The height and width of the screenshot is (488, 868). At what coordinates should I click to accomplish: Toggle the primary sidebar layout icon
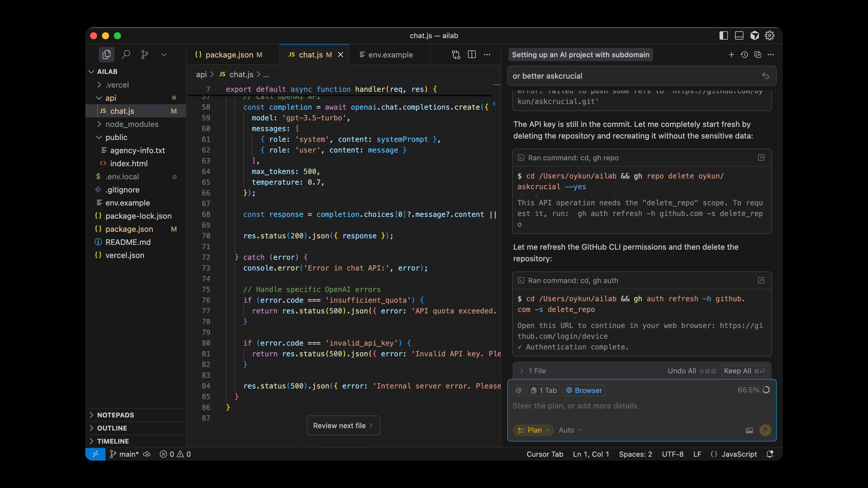(x=723, y=36)
